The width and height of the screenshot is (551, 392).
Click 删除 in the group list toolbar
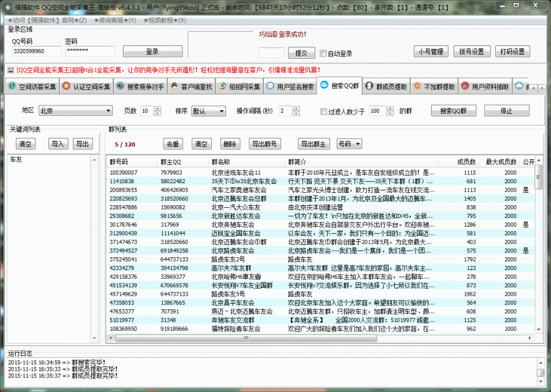[230, 144]
